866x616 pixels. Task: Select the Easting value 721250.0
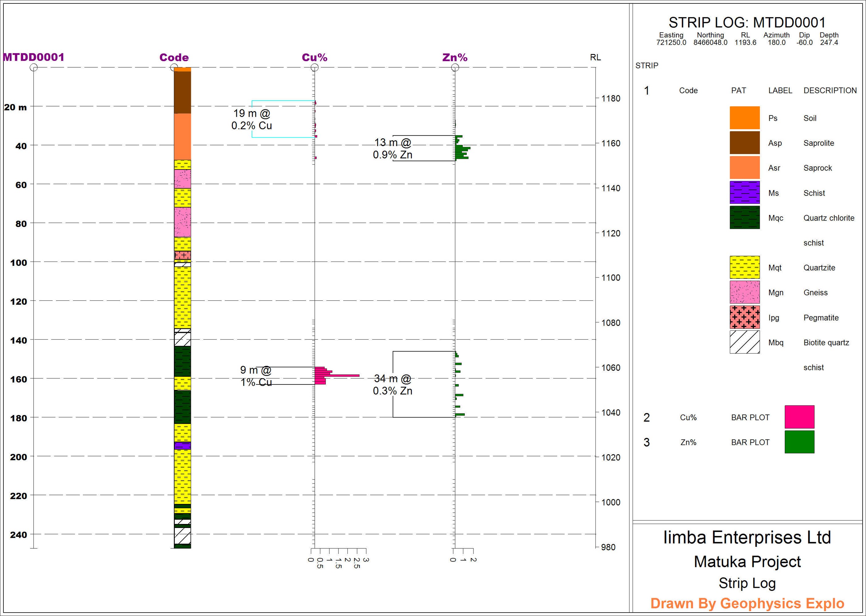671,43
